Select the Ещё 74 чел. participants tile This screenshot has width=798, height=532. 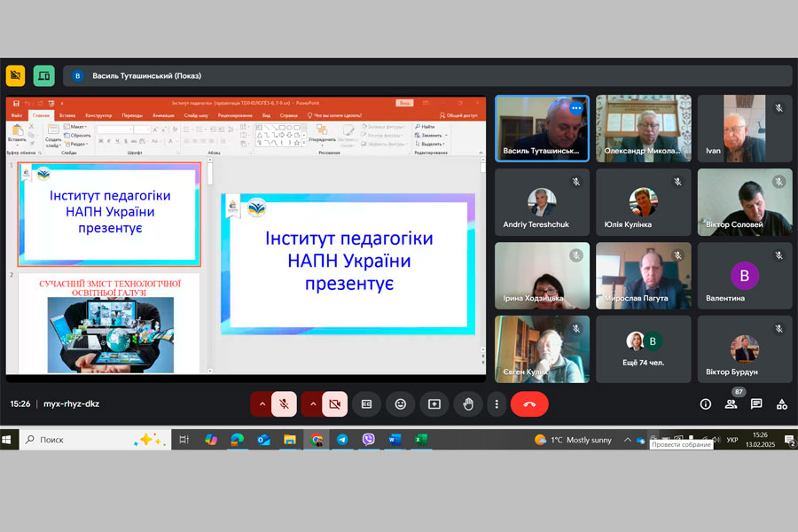(644, 349)
